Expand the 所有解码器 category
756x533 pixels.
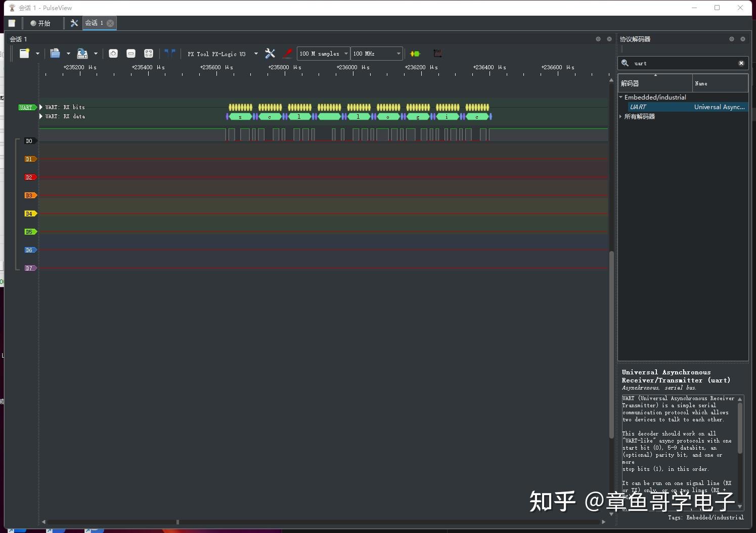(621, 116)
